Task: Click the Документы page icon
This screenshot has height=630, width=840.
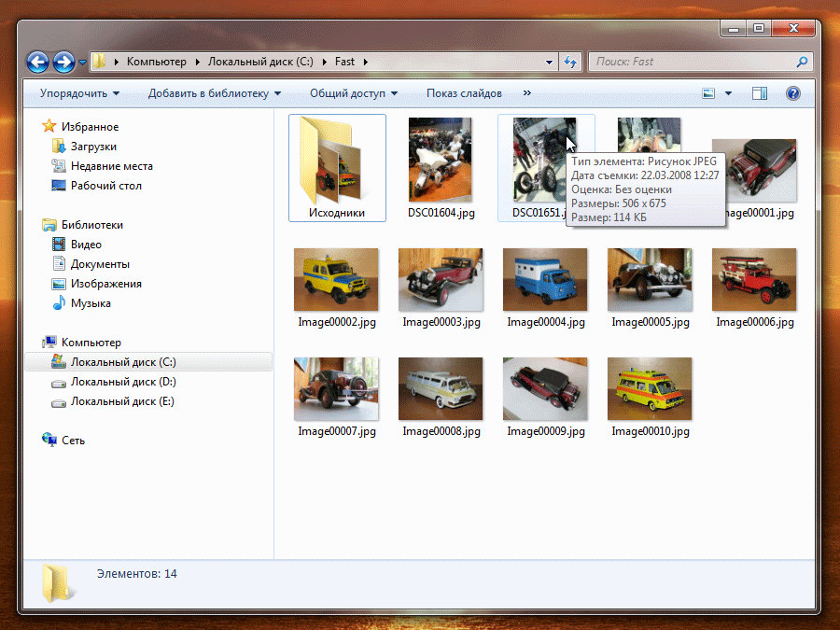Action: pyautogui.click(x=59, y=263)
